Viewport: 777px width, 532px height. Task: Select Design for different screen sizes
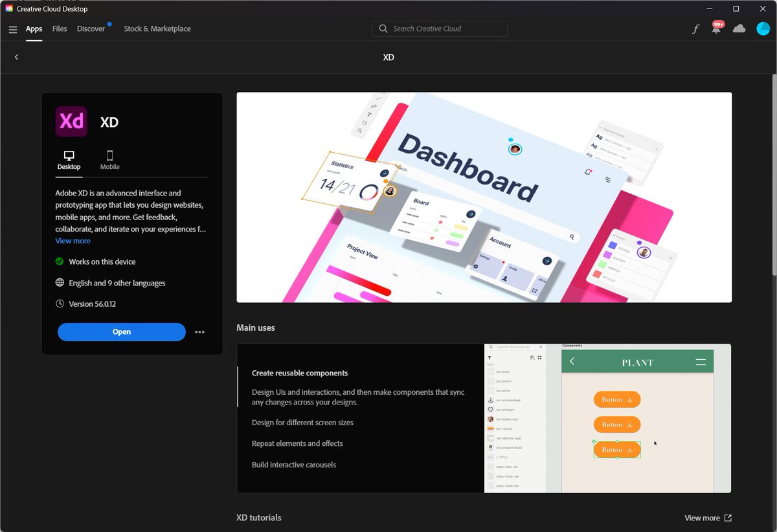[x=302, y=423]
